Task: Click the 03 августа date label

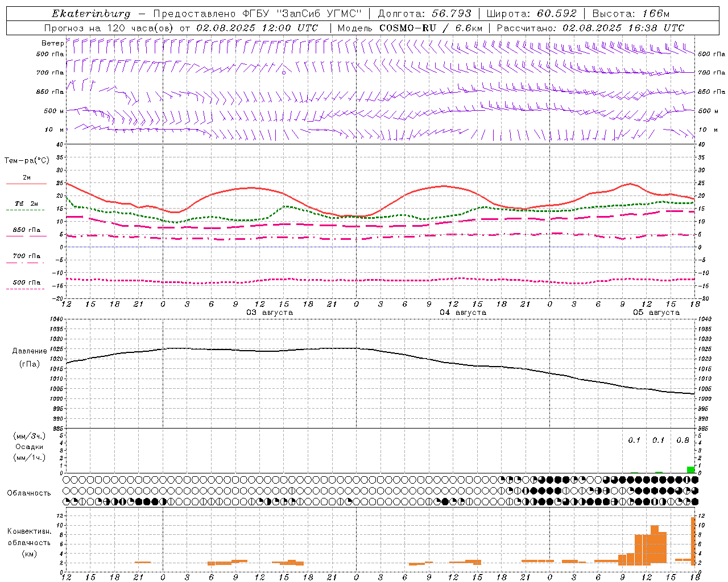Action: click(270, 313)
